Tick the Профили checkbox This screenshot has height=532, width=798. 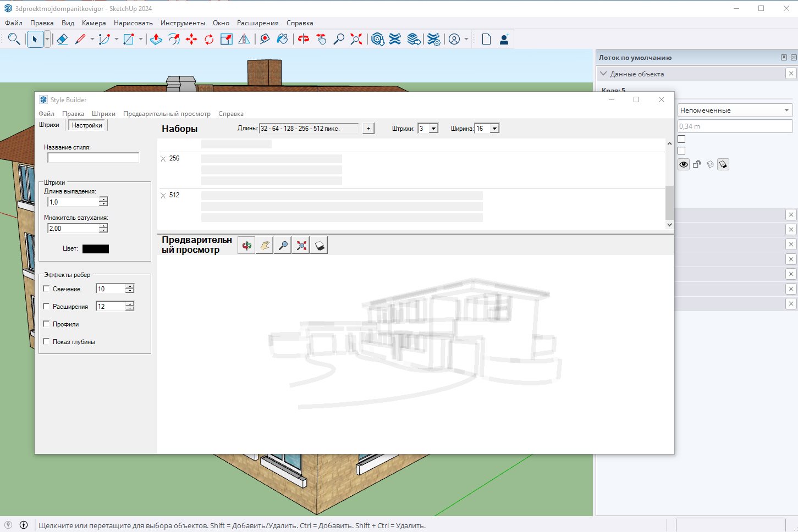click(x=46, y=324)
